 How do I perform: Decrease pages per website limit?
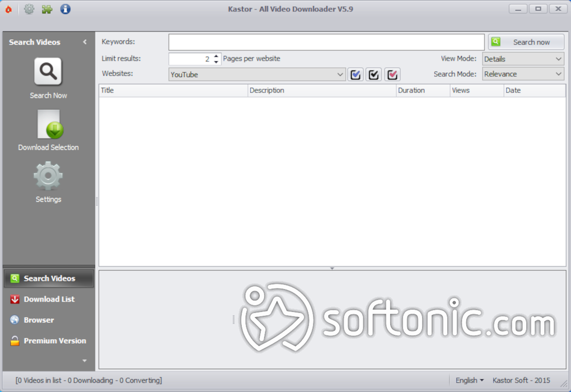point(216,62)
